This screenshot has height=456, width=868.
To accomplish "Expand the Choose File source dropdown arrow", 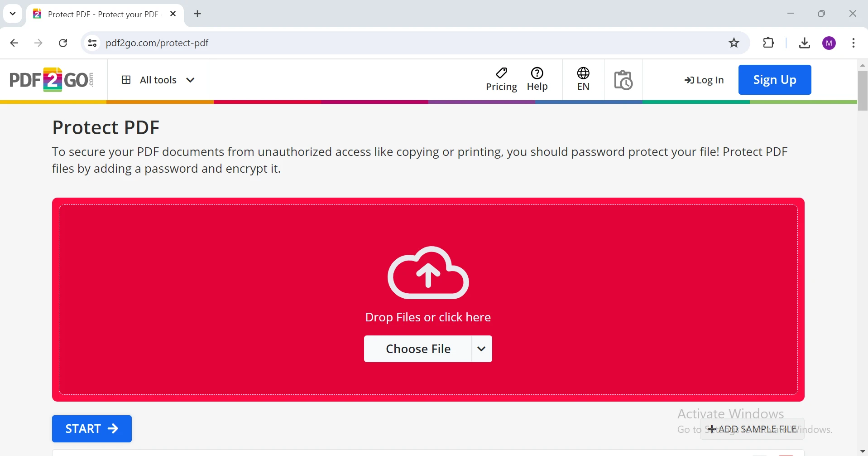I will coord(482,349).
